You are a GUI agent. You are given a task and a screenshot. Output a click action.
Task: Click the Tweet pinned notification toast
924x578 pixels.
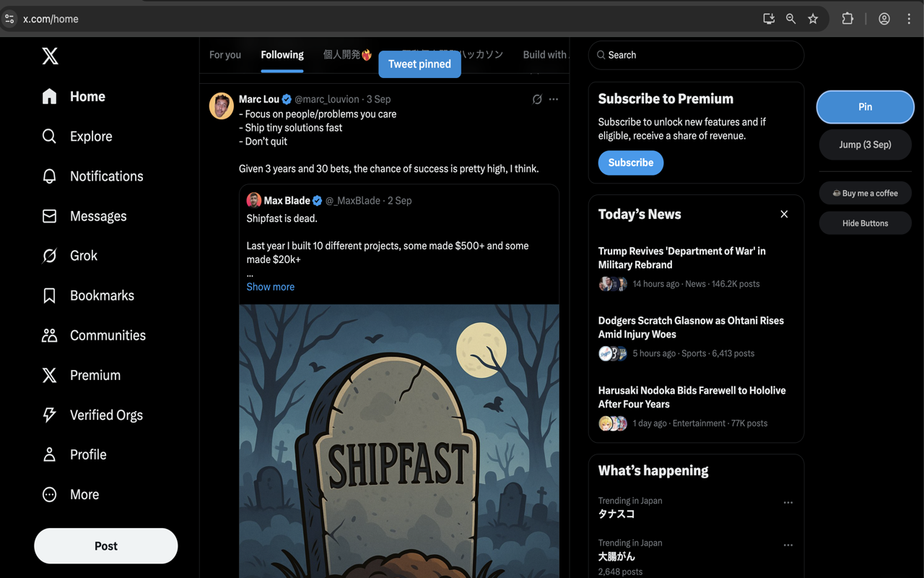[x=419, y=64]
